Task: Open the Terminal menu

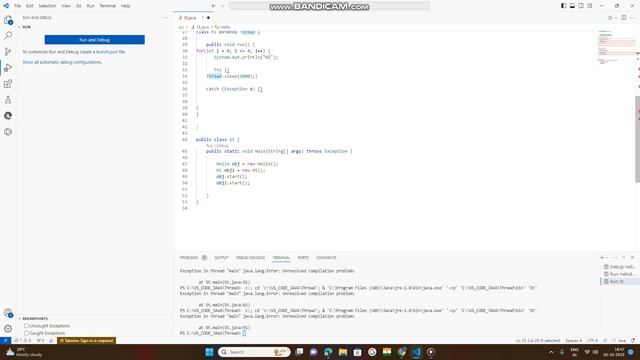Action: pos(108,6)
